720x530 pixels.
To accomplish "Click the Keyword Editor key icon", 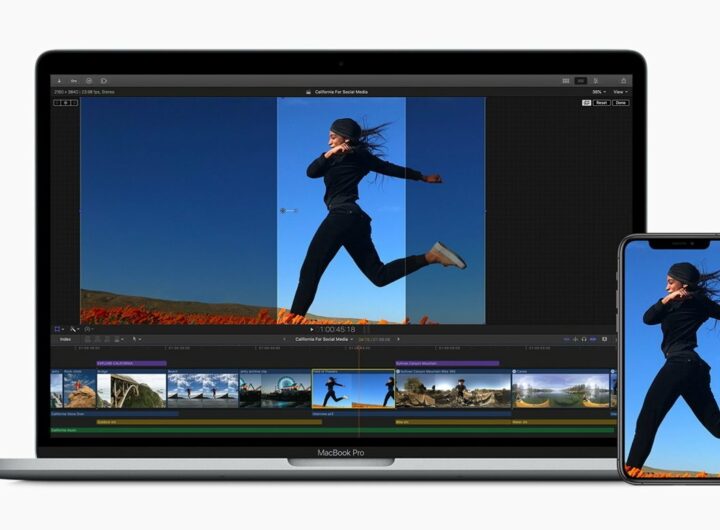I will (x=73, y=80).
